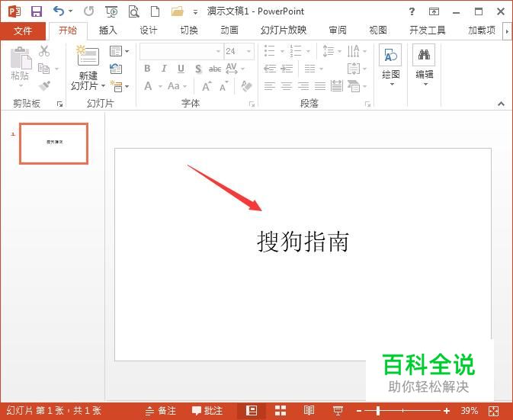Image resolution: width=513 pixels, height=420 pixels.
Task: Justify the paragraph text
Action: (x=320, y=86)
